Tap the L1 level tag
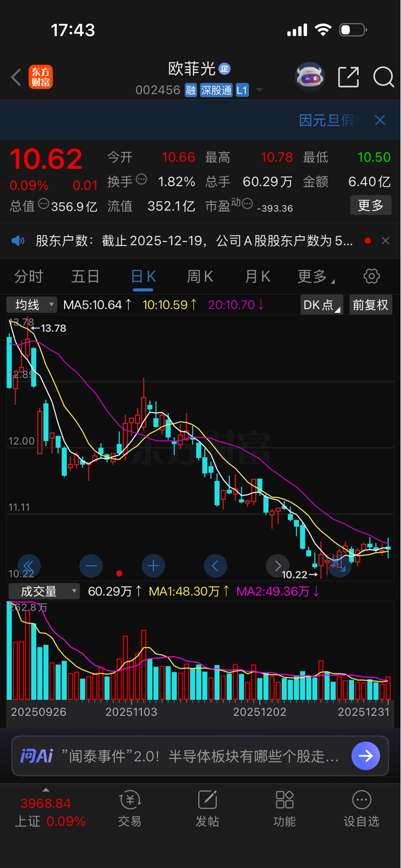Screen dimensions: 401x868 [x=242, y=90]
